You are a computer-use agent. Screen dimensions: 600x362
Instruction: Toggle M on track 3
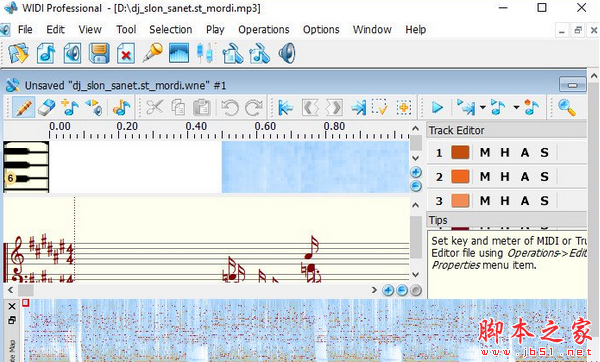tap(485, 201)
